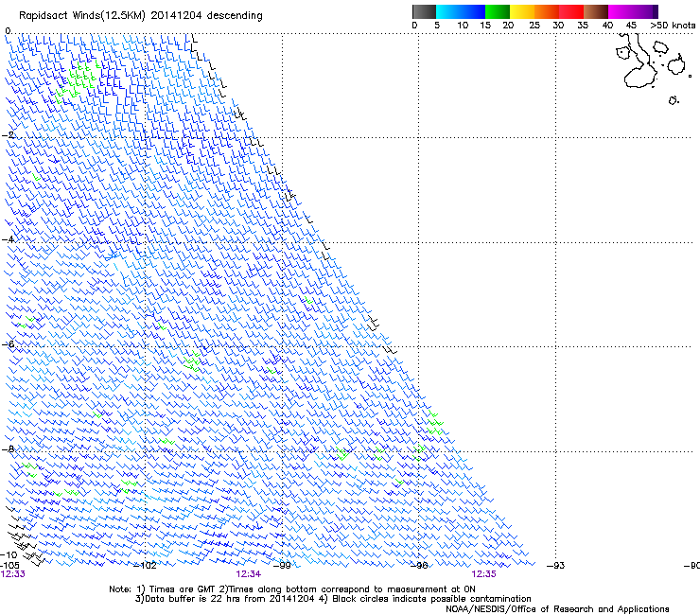Click the red 30-35 knots legend segment
Viewport: 700px width, 615px height.
(571, 11)
